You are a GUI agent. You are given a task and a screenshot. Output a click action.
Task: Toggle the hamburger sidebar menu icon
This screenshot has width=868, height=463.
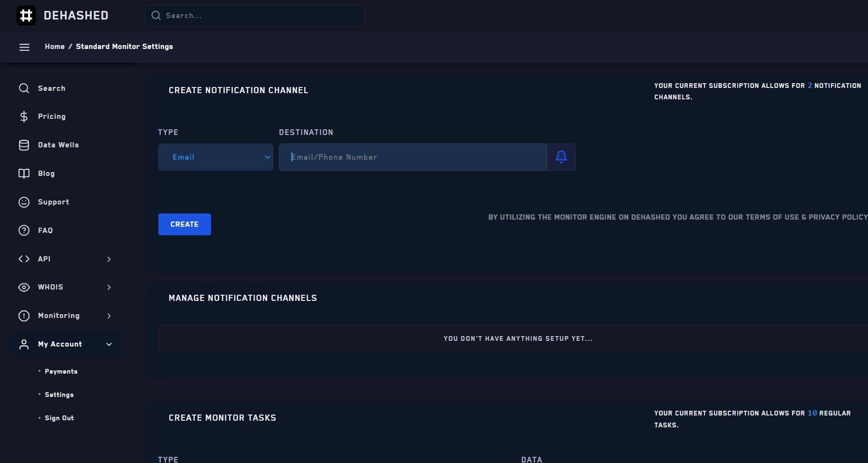(24, 47)
